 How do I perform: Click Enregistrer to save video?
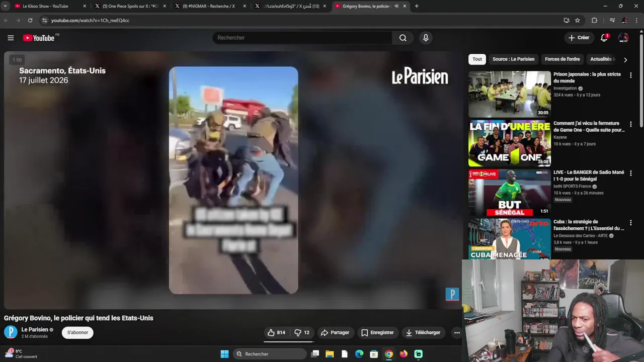pyautogui.click(x=377, y=332)
